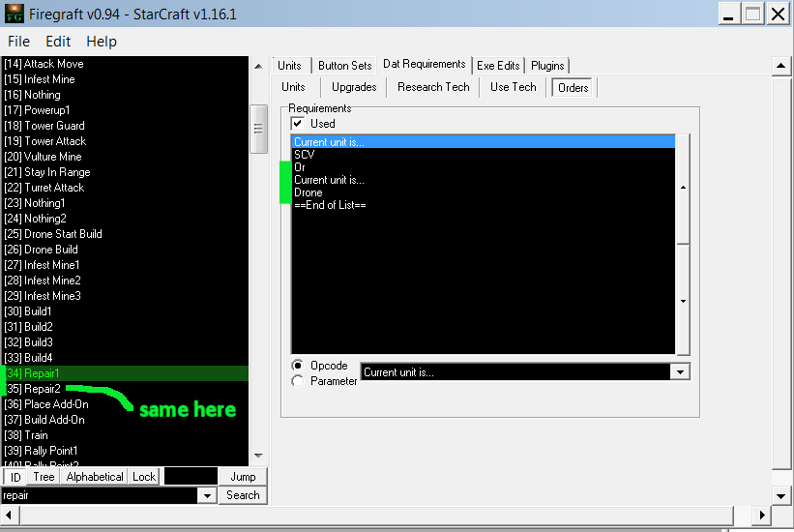Switch list sorting to Tree
The width and height of the screenshot is (794, 532).
point(44,477)
